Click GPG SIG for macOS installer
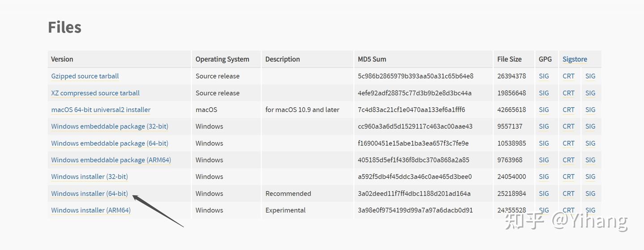Viewport: 644px width, 250px height. tap(544, 110)
